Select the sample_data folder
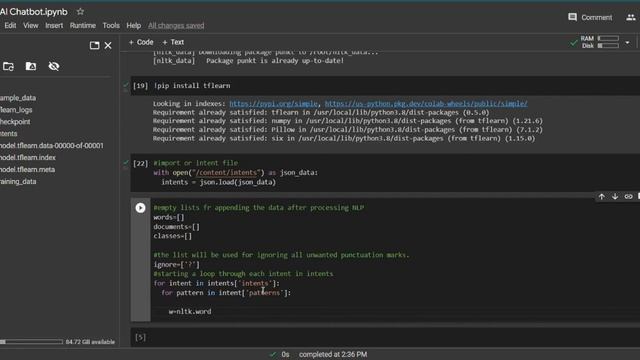Viewport: 640px width, 360px height. [x=18, y=98]
